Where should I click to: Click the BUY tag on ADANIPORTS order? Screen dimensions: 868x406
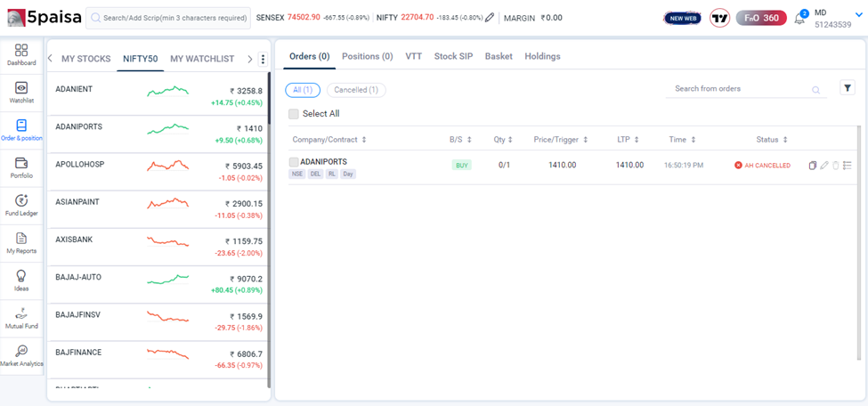(462, 165)
